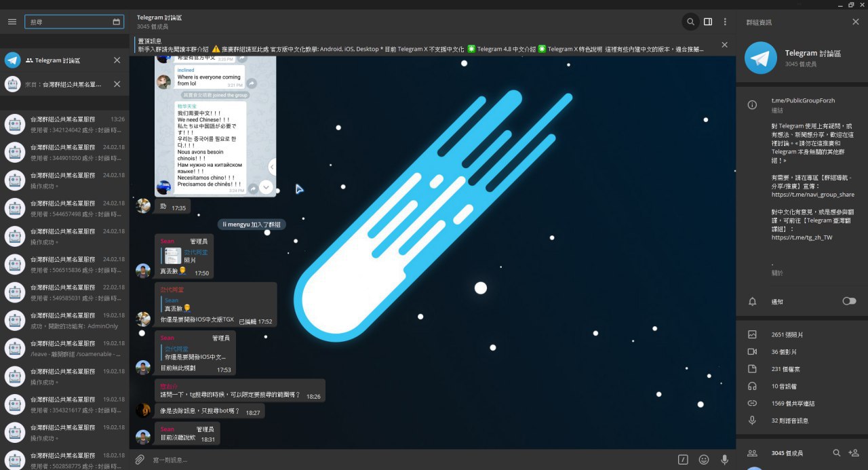
Task: Open the emoji picker
Action: coord(704,460)
